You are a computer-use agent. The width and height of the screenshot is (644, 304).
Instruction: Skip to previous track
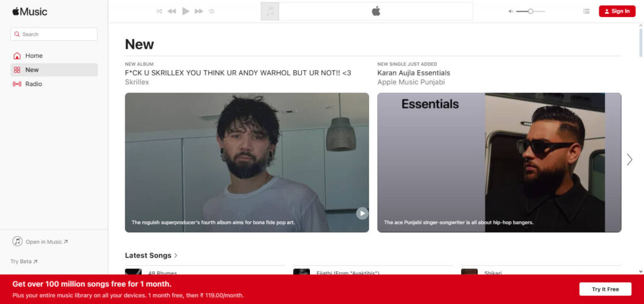(x=172, y=11)
